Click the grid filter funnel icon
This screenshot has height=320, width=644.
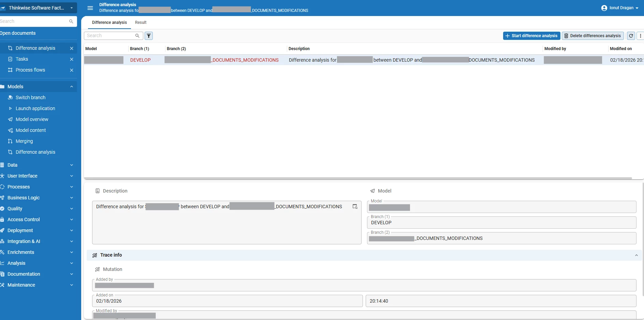tap(149, 36)
